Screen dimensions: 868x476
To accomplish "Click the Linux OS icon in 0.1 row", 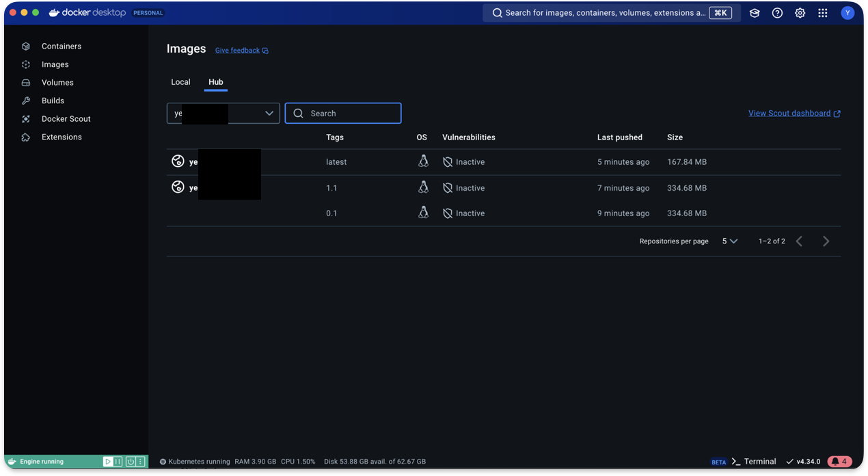I will [424, 213].
